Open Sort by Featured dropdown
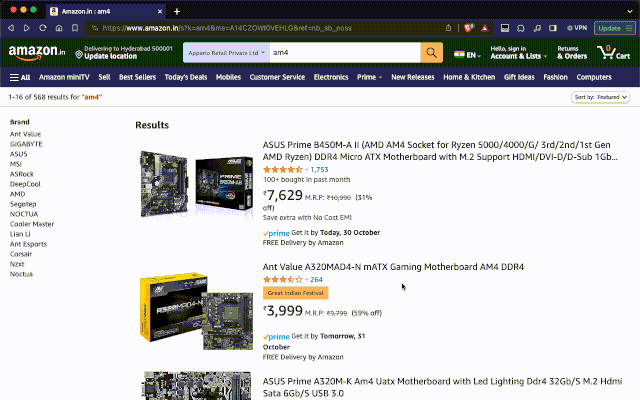This screenshot has height=400, width=640. pyautogui.click(x=600, y=97)
